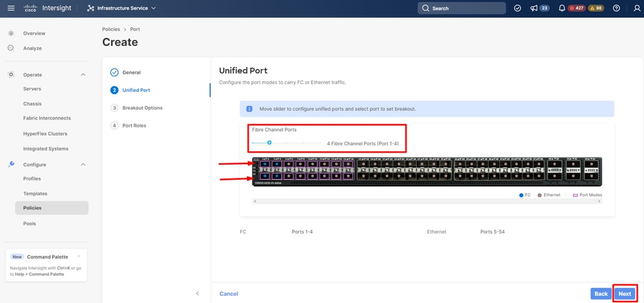The height and width of the screenshot is (303, 644).
Task: Click the "Ports 5-54" Ethernet value
Action: 492,232
